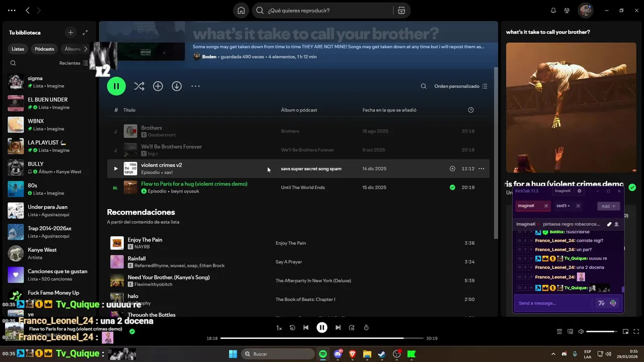644x362 pixels.
Task: Open the notifications bell icon
Action: (x=553, y=11)
